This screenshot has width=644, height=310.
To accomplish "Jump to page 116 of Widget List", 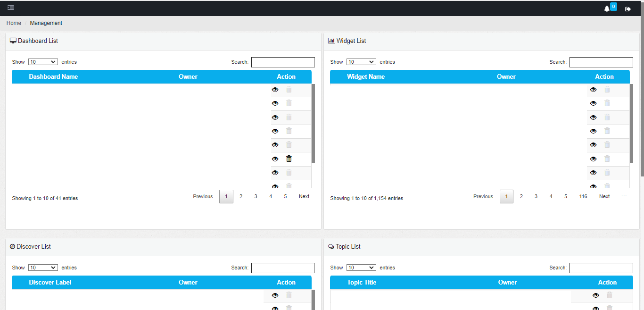I will (583, 196).
